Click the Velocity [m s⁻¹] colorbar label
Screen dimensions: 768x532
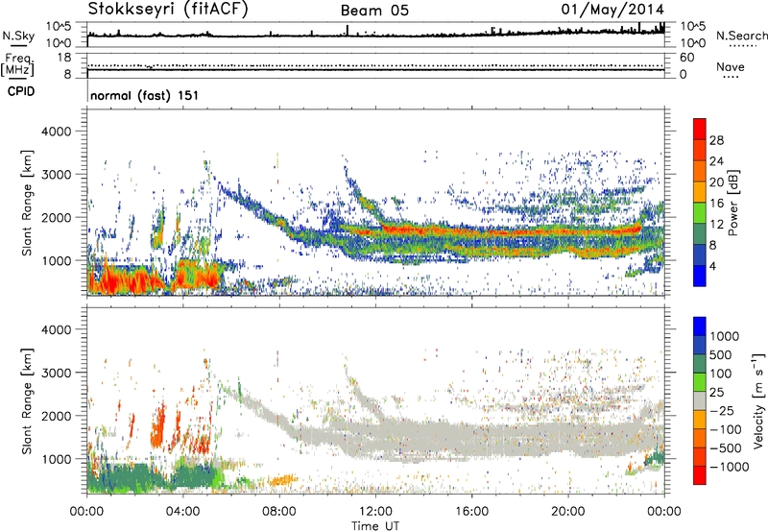758,400
